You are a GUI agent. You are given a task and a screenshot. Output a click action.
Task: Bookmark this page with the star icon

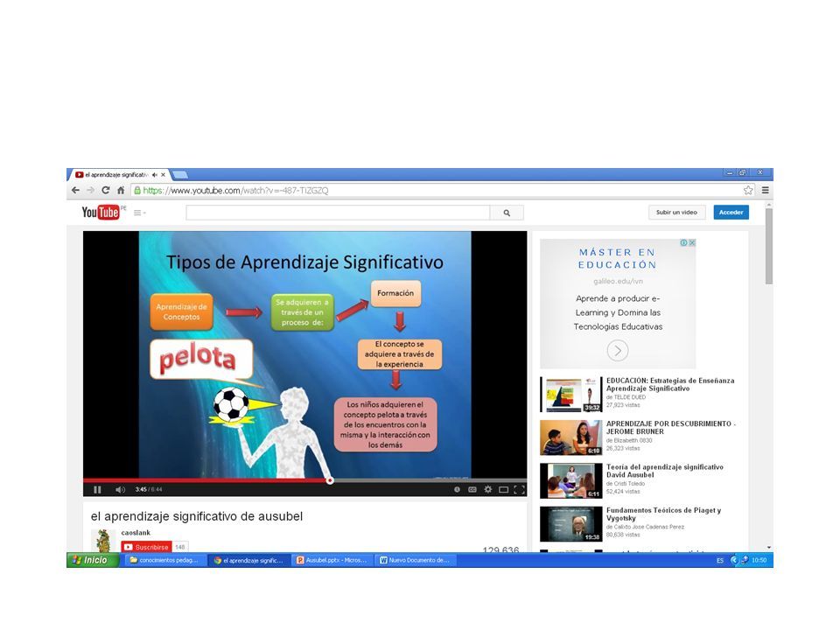pos(748,190)
